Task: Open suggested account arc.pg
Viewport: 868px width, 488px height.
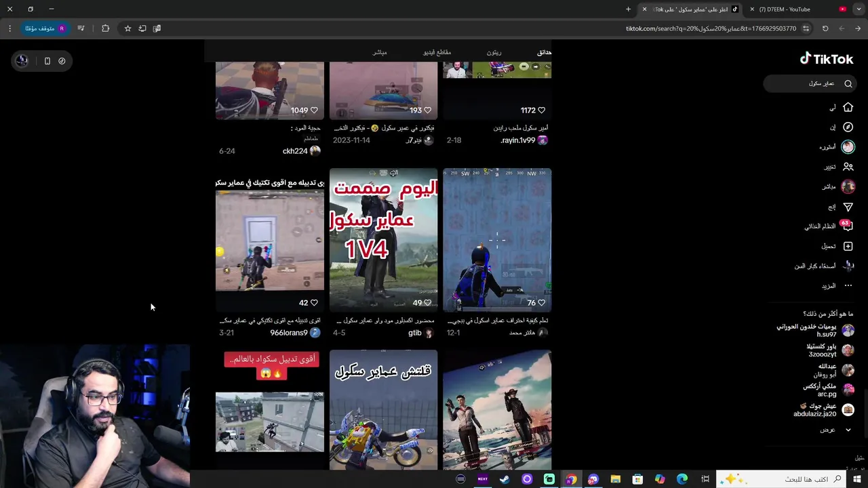Action: pyautogui.click(x=829, y=390)
